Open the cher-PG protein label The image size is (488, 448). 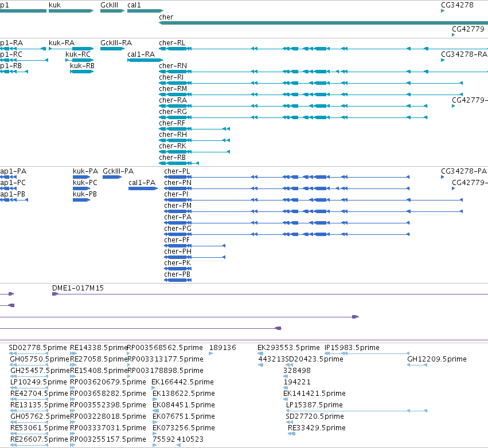[178, 229]
